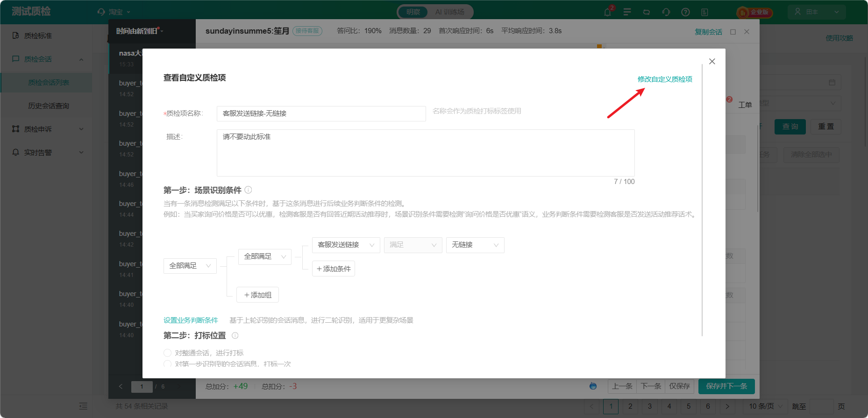The width and height of the screenshot is (868, 418).
Task: Select the 对整通会话，进行打标 radio option
Action: [167, 353]
